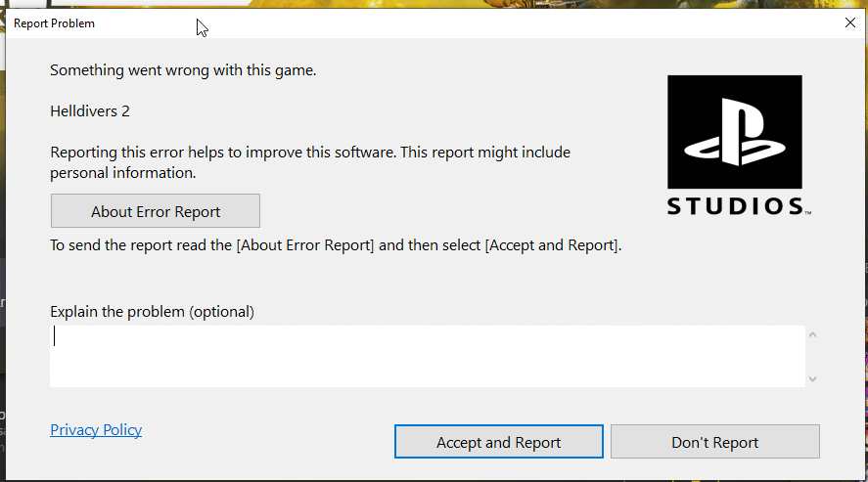Click the 'Reporting this error helps' paragraph

coord(310,153)
